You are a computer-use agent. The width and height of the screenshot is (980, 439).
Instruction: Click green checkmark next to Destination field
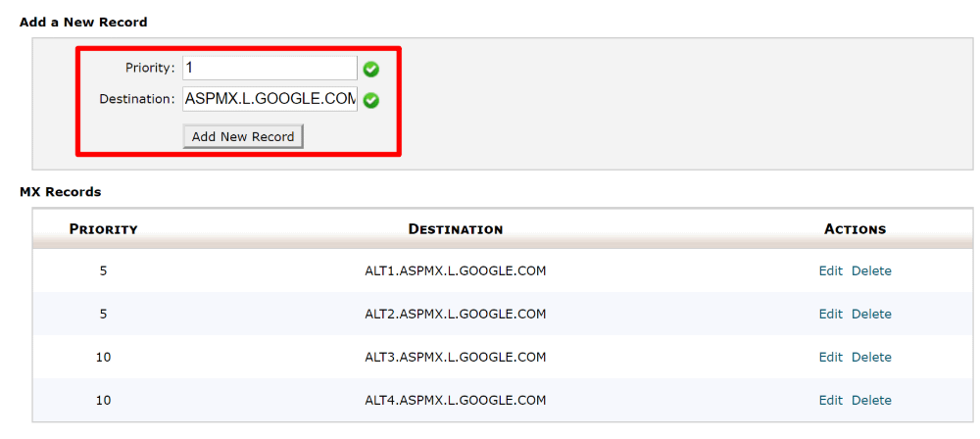coord(371,100)
